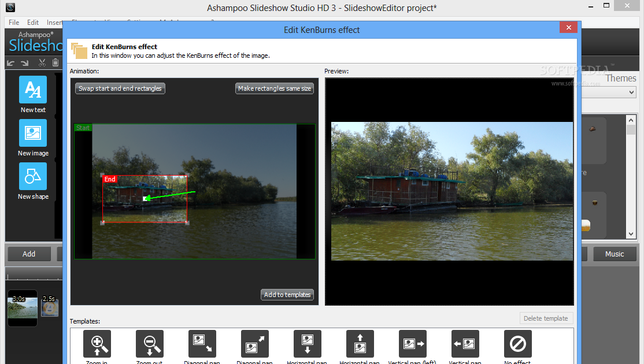Choose Diagonal pan template with up-right arrow
The height and width of the screenshot is (364, 644).
click(x=254, y=344)
